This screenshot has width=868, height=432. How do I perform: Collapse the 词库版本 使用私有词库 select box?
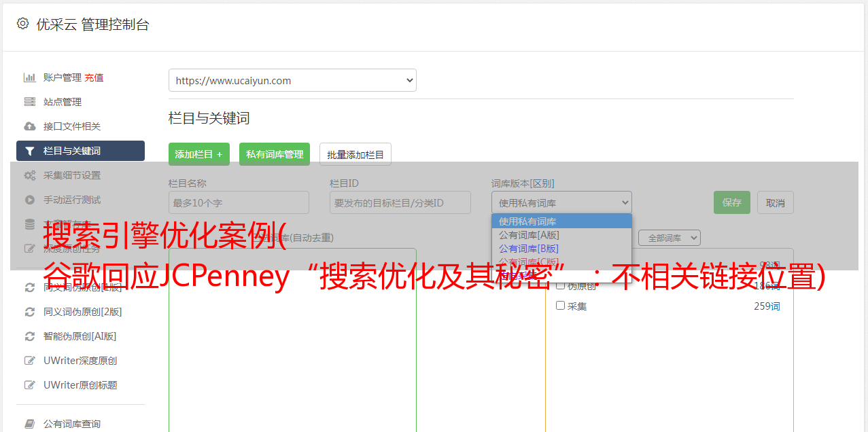561,202
